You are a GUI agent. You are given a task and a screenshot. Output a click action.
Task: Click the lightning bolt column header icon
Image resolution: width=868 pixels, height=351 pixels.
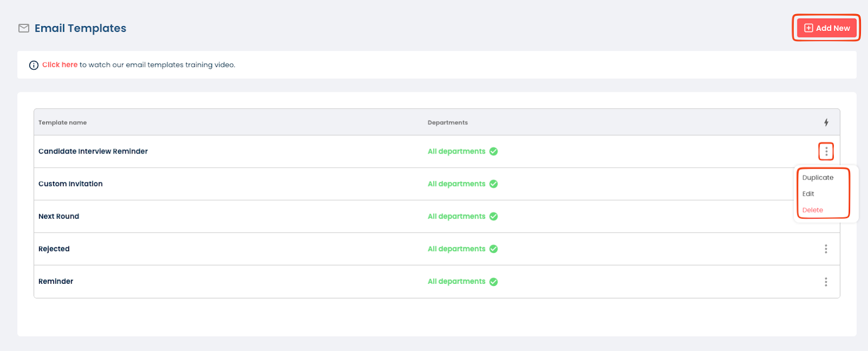826,123
